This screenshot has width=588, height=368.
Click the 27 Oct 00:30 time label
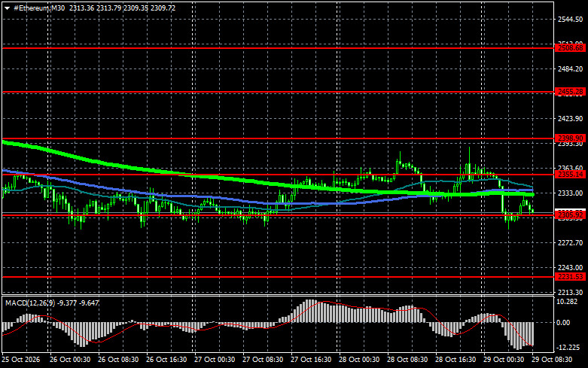(x=215, y=360)
